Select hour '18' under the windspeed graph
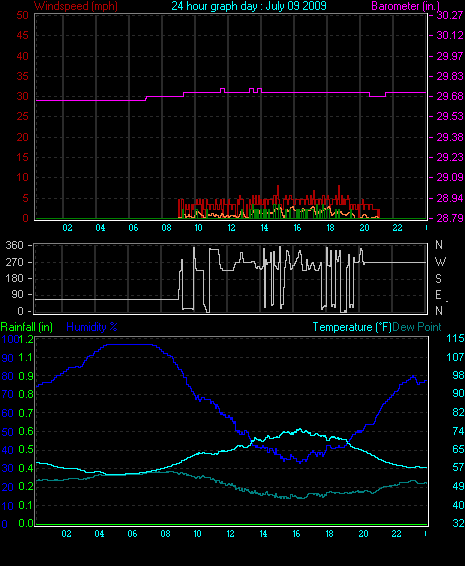The width and height of the screenshot is (465, 566). click(x=330, y=228)
